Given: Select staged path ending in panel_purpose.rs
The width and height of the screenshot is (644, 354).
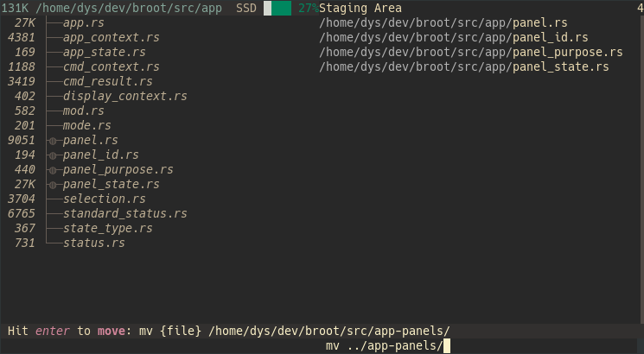Looking at the screenshot, I should click(470, 53).
